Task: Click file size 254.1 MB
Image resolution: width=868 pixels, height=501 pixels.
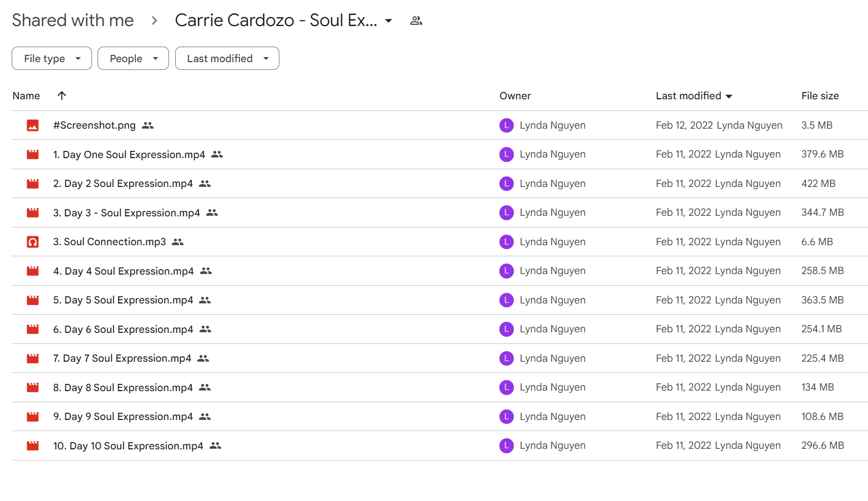Action: click(821, 329)
